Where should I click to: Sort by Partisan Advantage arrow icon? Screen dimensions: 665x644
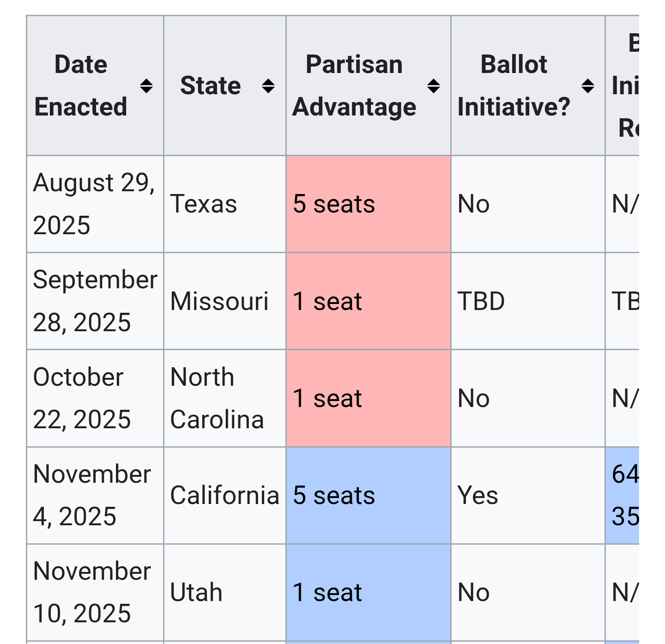click(x=433, y=86)
